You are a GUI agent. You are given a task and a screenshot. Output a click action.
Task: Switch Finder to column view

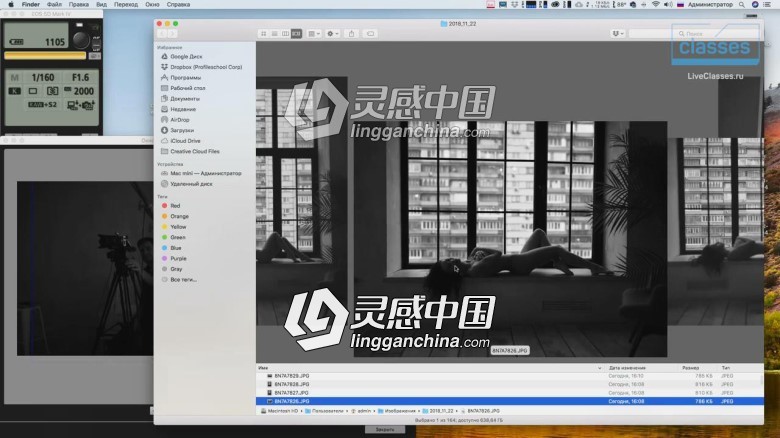coord(285,33)
